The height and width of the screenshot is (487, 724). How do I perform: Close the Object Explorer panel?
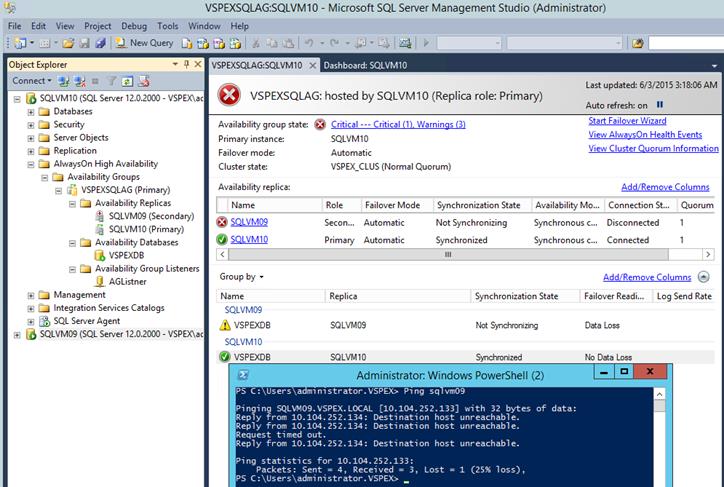(198, 64)
